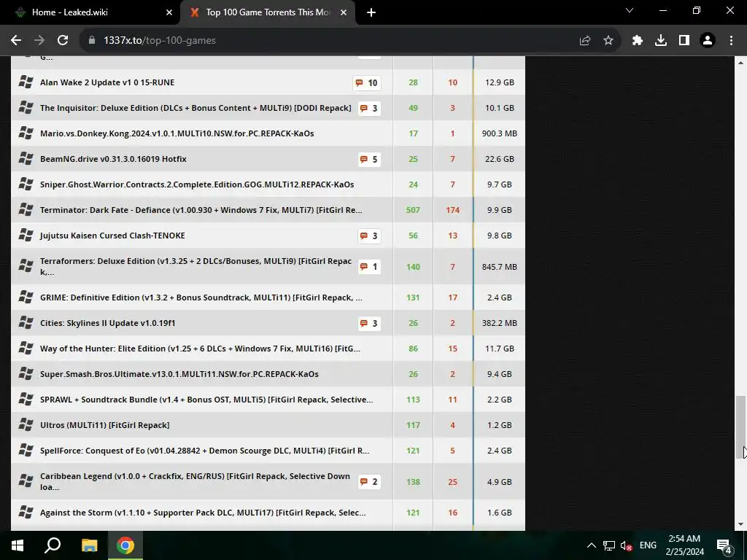Image resolution: width=747 pixels, height=560 pixels.
Task: Click Windows icon beside Terminator: Dark Fate
Action: pos(26,209)
